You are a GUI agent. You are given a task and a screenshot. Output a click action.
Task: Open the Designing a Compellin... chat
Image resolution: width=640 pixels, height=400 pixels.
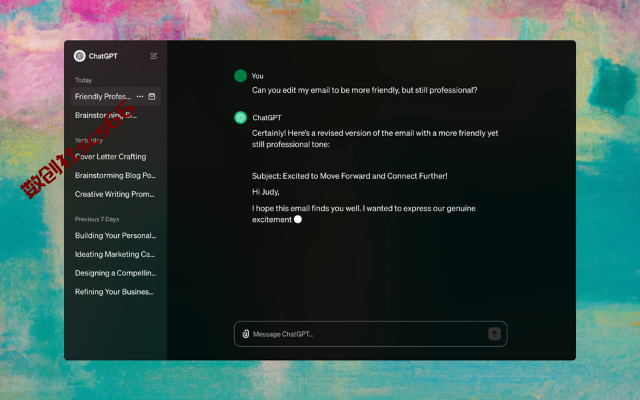[x=116, y=273]
